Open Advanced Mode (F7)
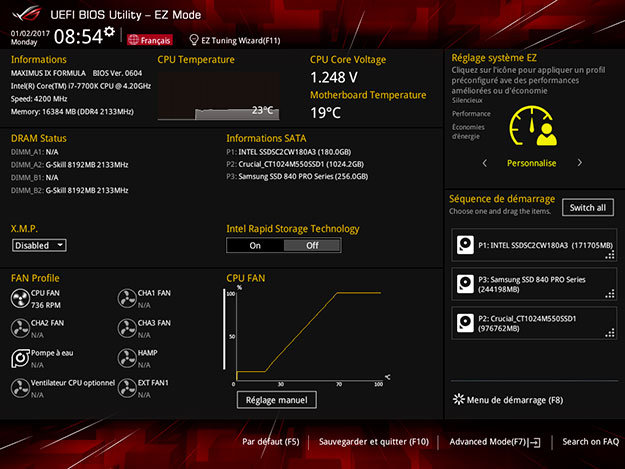The width and height of the screenshot is (625, 469). (494, 441)
